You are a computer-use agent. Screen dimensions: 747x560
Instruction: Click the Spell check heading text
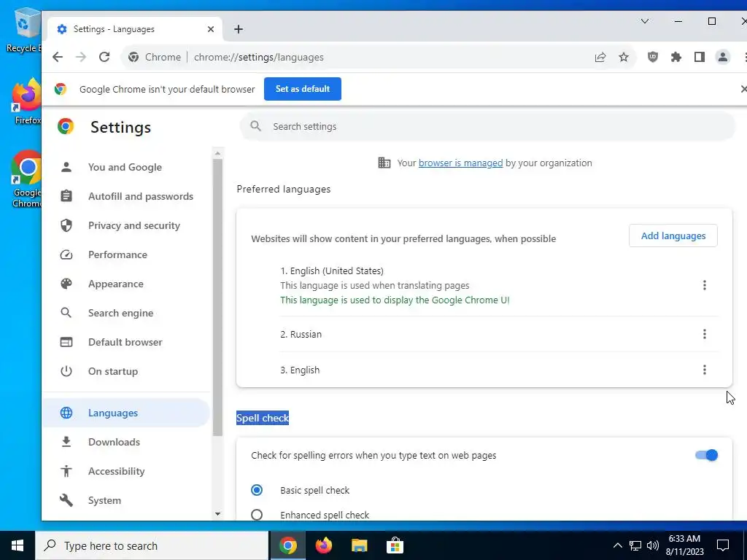[x=263, y=418]
